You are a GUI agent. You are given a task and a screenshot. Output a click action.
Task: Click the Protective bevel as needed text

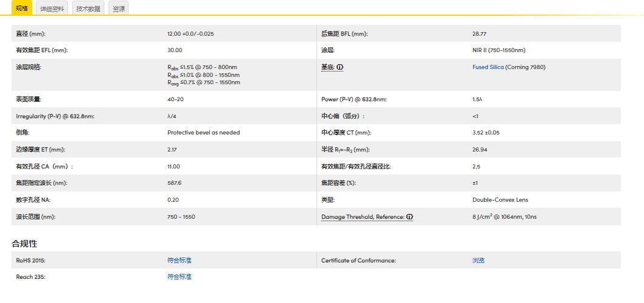coord(204,133)
